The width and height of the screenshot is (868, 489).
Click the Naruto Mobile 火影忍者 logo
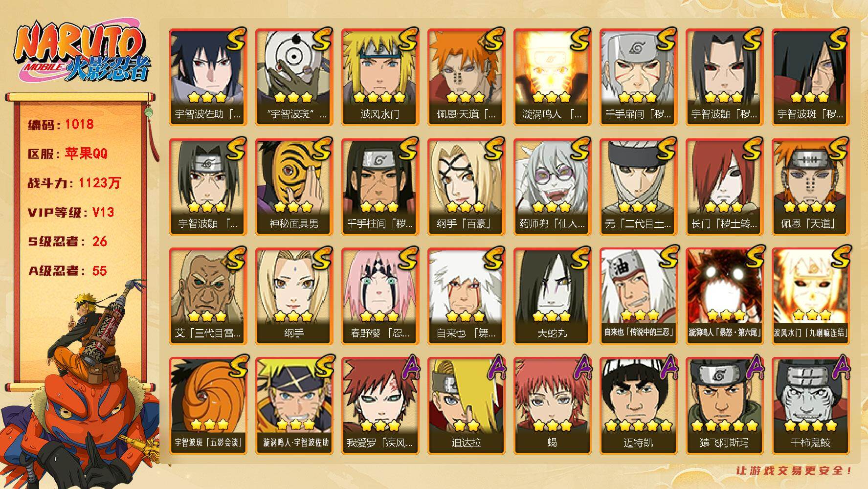[81, 52]
